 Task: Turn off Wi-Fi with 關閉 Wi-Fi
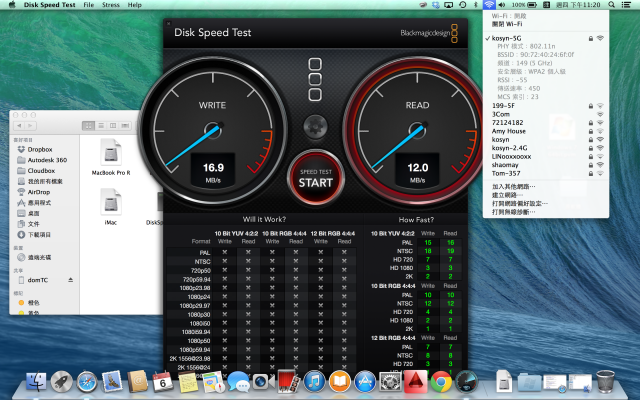(x=546, y=24)
